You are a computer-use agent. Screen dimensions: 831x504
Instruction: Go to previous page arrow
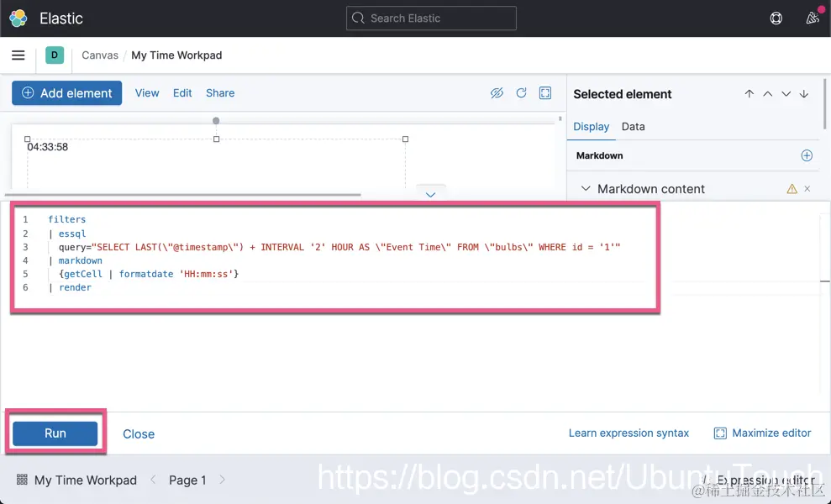pyautogui.click(x=153, y=480)
